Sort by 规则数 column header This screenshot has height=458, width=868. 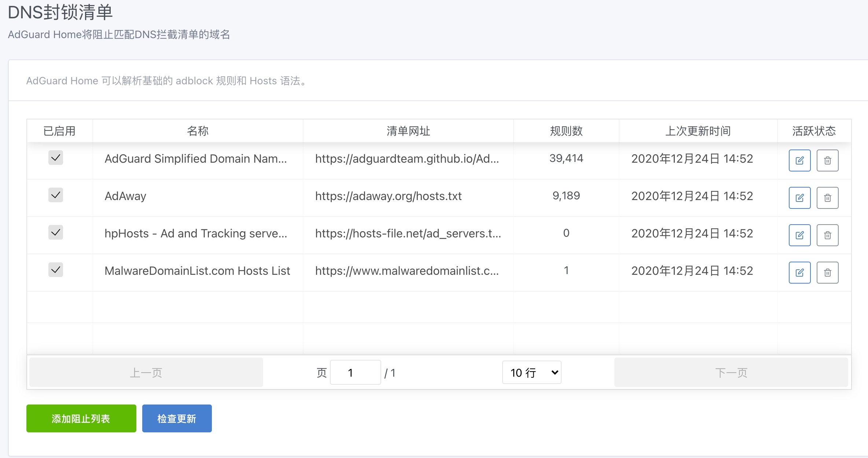pyautogui.click(x=566, y=131)
